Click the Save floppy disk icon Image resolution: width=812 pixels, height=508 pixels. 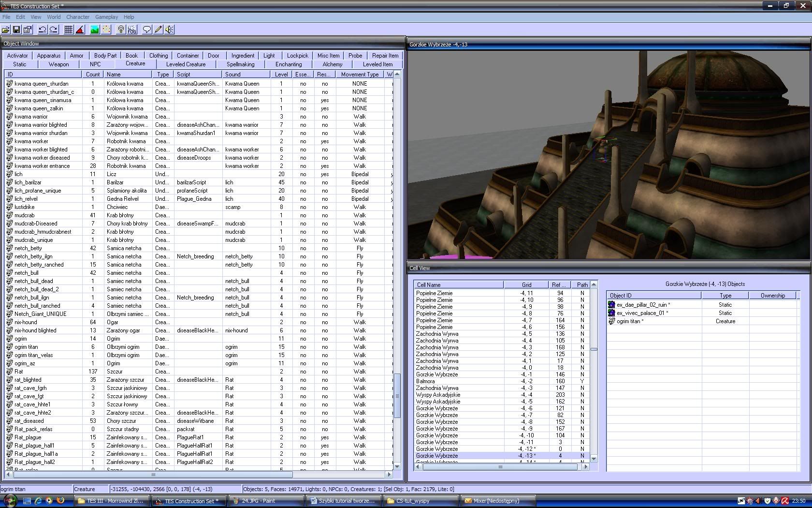click(16, 30)
